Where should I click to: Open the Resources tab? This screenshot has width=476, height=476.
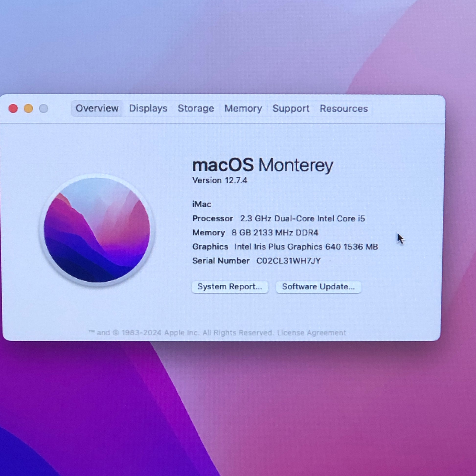point(344,108)
